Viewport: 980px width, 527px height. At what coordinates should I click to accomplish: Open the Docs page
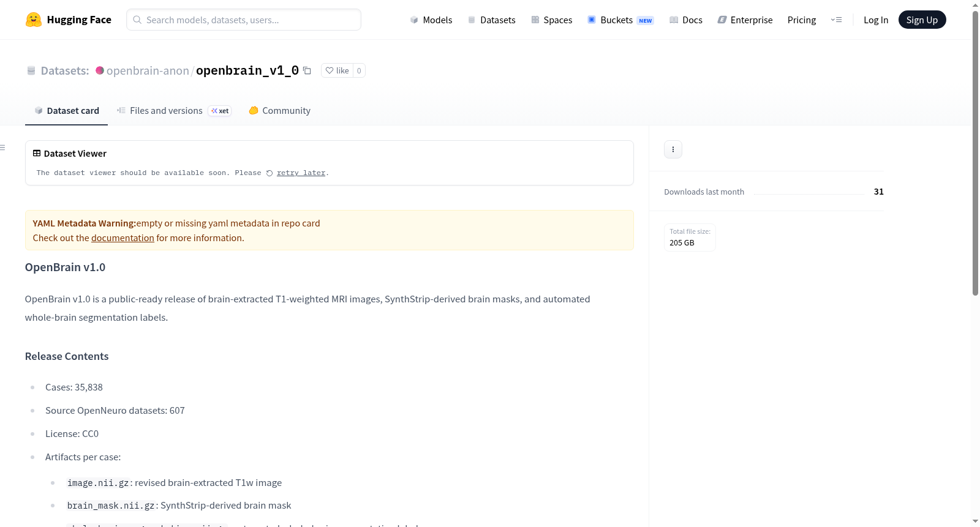click(686, 20)
